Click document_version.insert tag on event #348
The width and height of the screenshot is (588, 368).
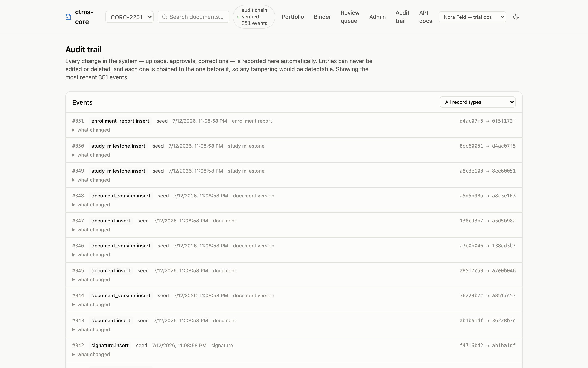121,196
